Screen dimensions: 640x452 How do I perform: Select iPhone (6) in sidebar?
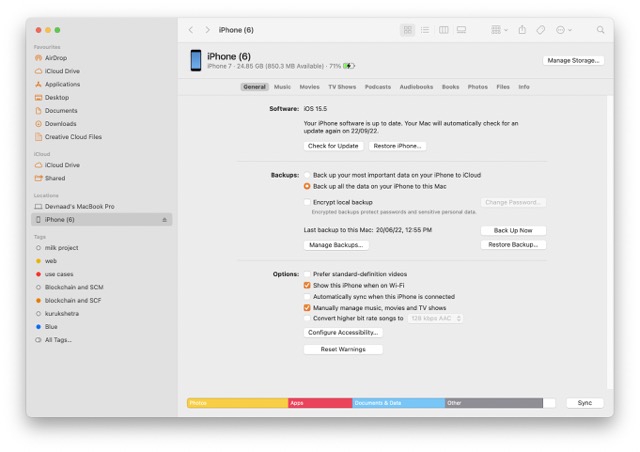(102, 220)
